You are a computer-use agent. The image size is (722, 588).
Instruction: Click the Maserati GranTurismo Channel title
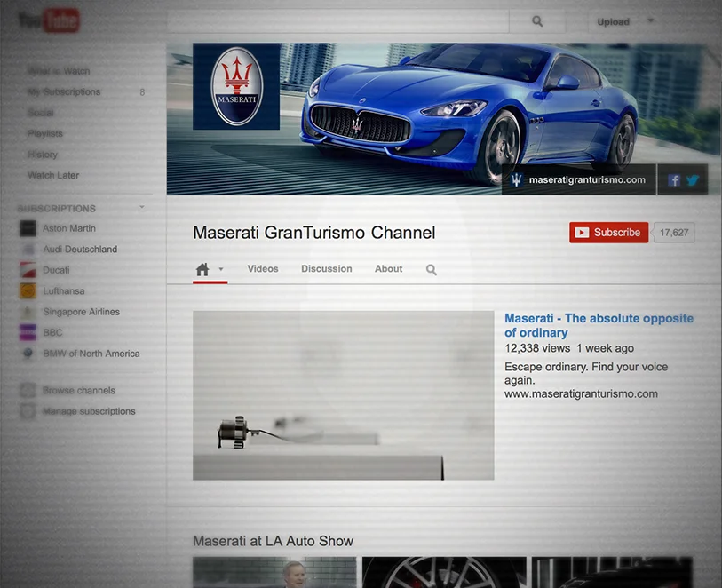point(314,233)
